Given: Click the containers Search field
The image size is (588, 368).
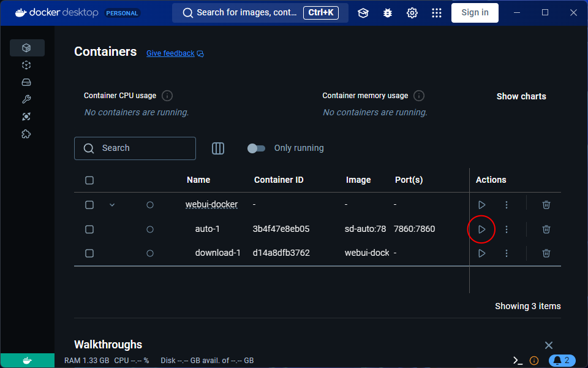Looking at the screenshot, I should tap(135, 148).
